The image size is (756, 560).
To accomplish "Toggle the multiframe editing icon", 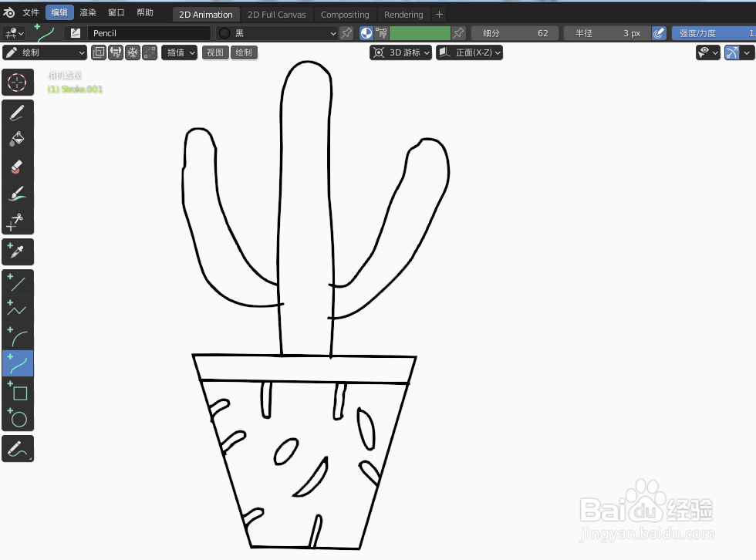I will [99, 52].
